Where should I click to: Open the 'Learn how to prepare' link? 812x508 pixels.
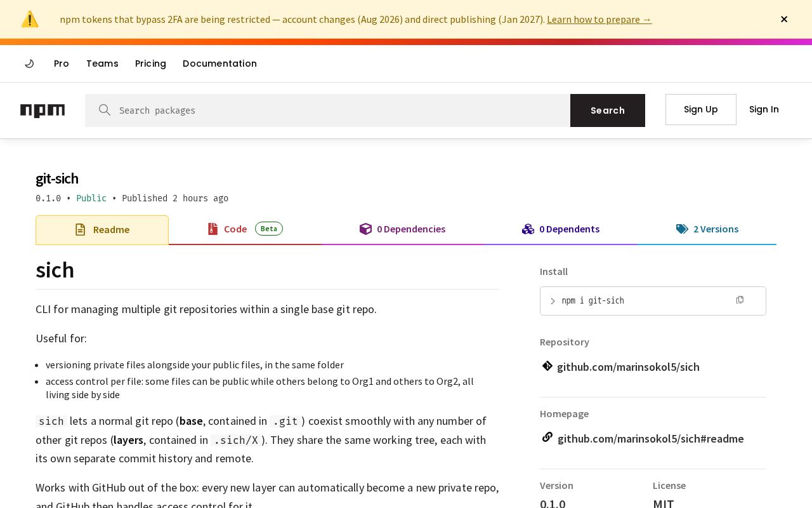coord(599,19)
